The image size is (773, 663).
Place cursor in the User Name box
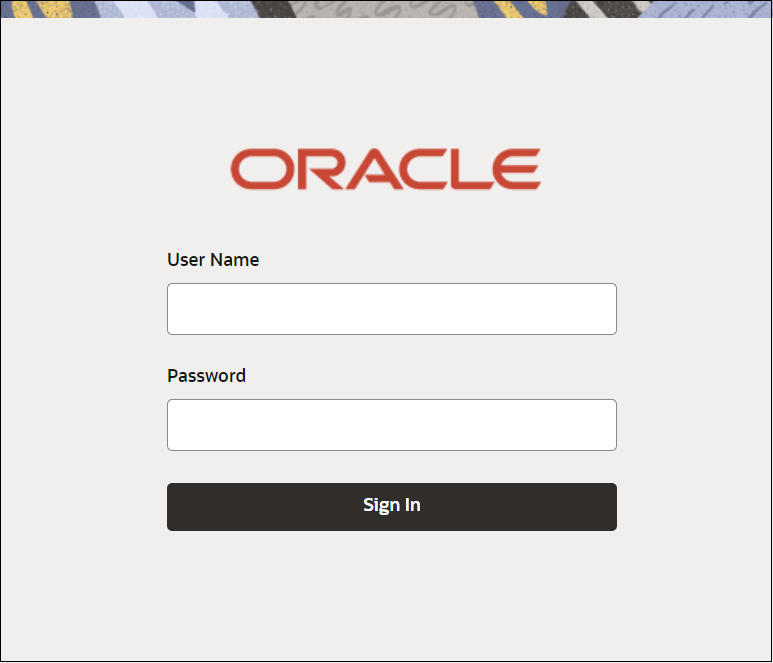(391, 309)
